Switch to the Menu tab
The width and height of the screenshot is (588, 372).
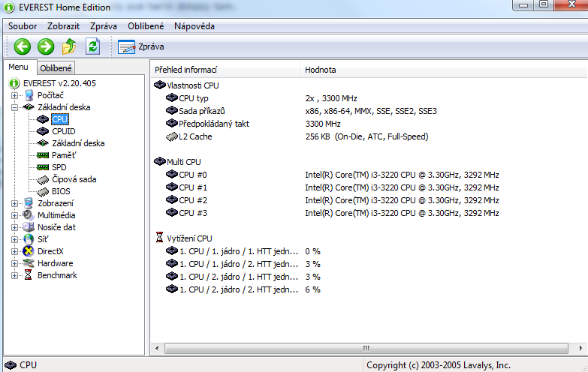[18, 67]
